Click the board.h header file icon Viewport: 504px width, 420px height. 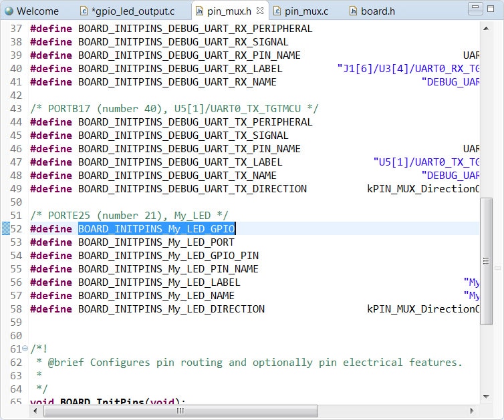(354, 11)
